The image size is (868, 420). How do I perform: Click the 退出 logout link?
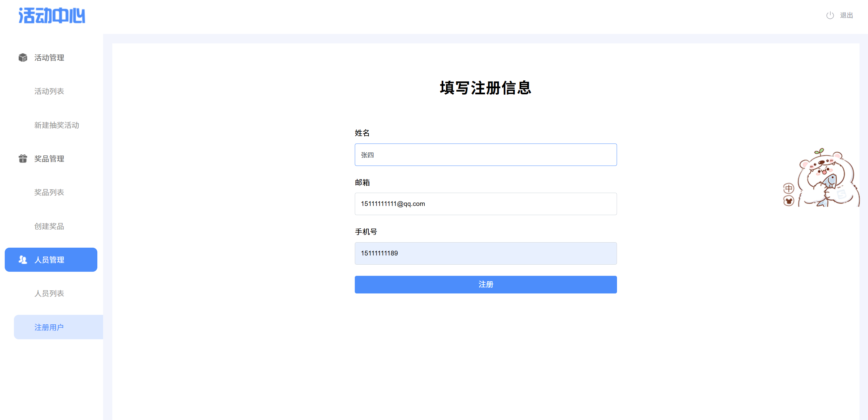click(x=846, y=15)
